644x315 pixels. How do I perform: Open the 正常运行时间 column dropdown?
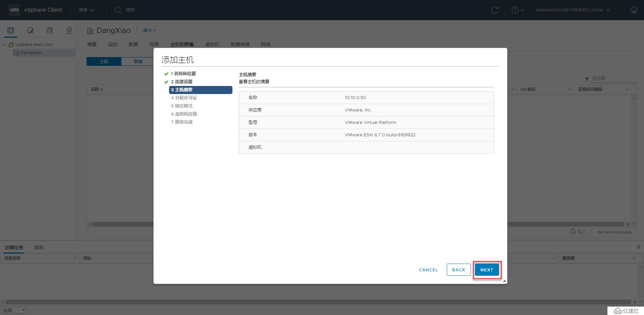(627, 89)
